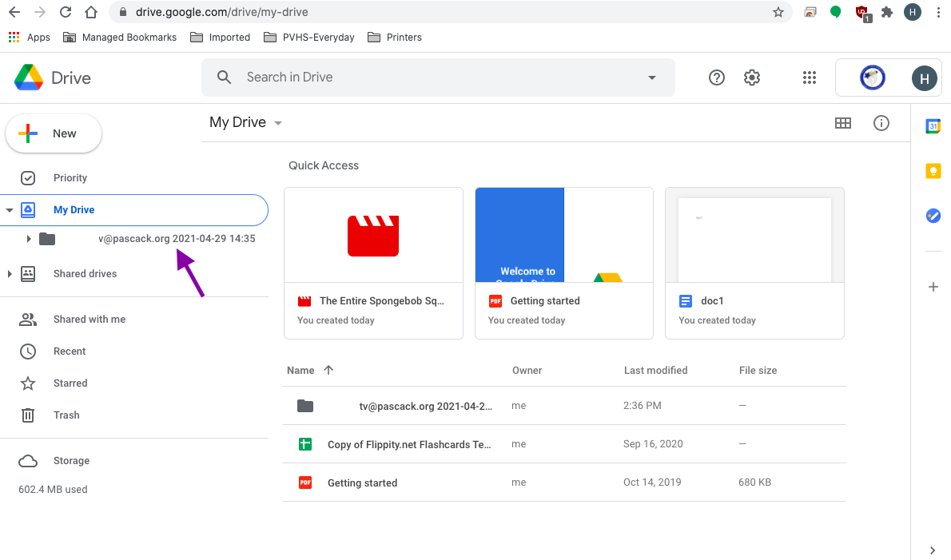Open Google Keep side panel
The image size is (951, 560).
point(933,171)
